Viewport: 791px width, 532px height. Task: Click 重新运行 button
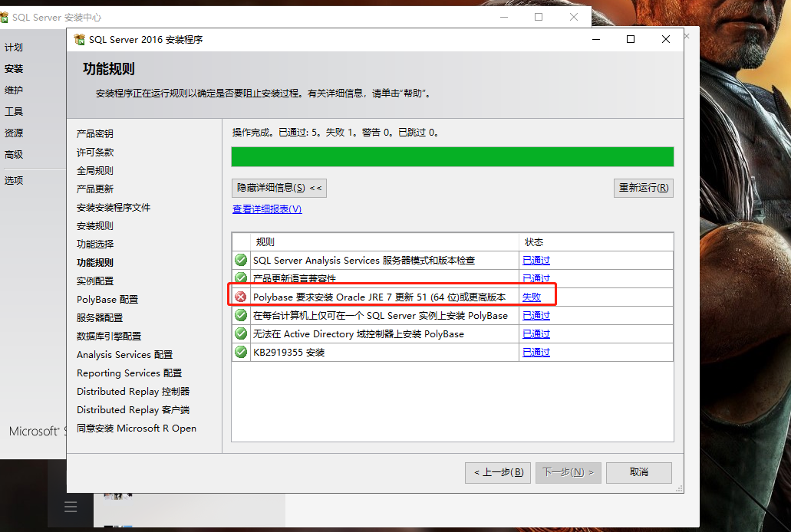(x=644, y=188)
